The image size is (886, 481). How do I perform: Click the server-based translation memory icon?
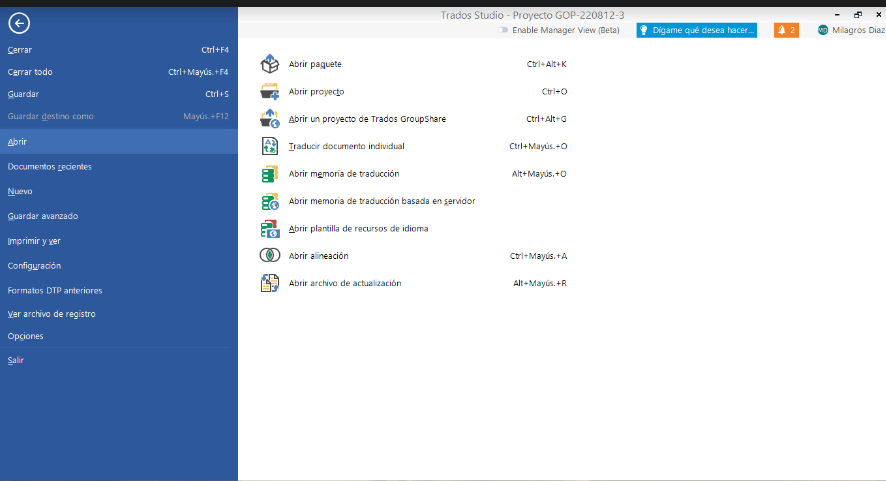click(x=270, y=201)
